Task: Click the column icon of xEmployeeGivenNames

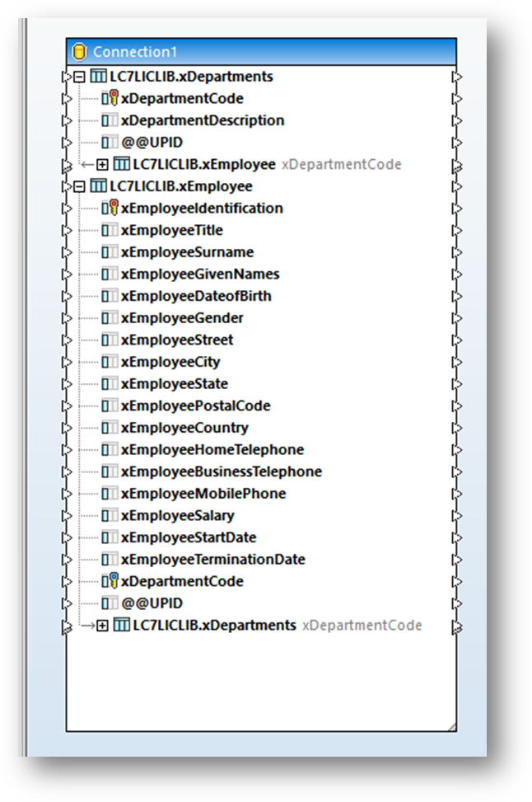Action: tap(110, 274)
